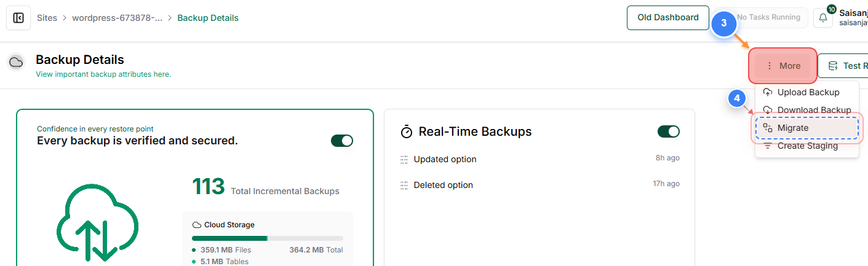Click the Real-Time Backups stopwatch icon
The width and height of the screenshot is (868, 266).
pos(407,131)
